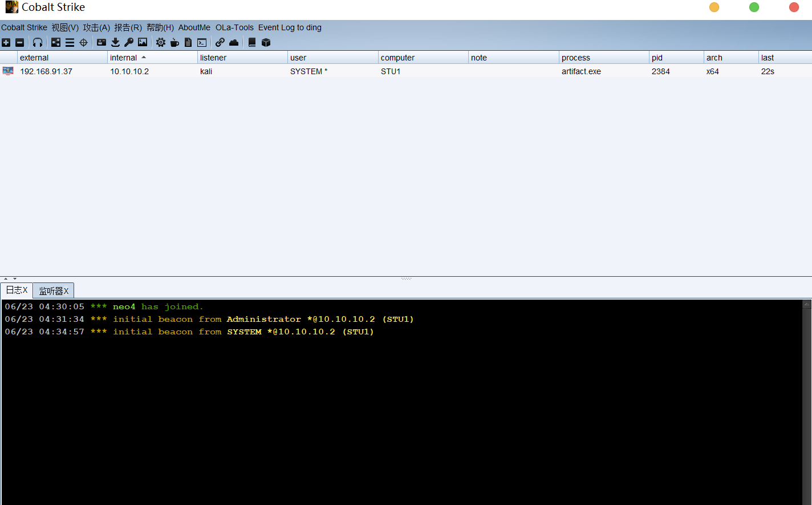812x505 pixels.
Task: Switch to the 日志 tab
Action: pyautogui.click(x=17, y=290)
